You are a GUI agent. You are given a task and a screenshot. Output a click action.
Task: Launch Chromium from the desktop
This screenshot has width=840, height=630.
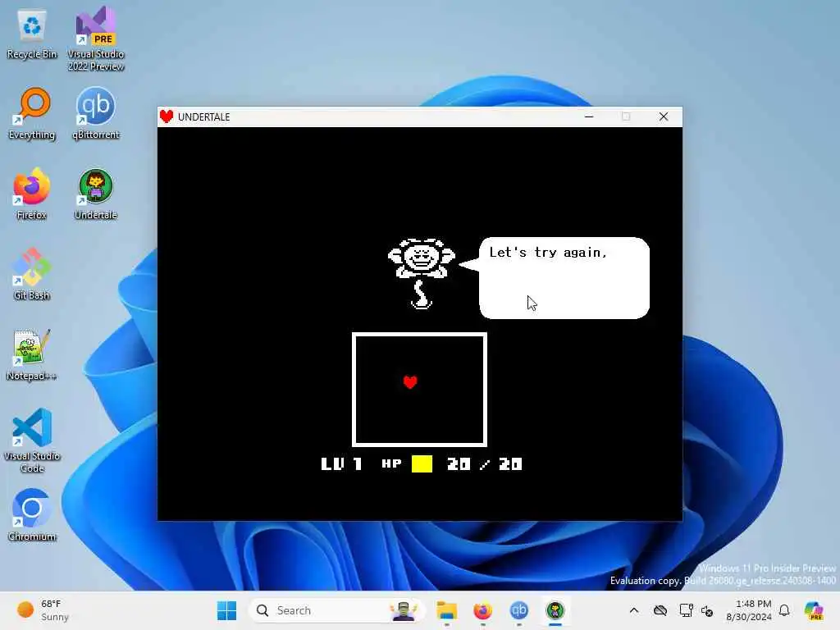coord(32,515)
